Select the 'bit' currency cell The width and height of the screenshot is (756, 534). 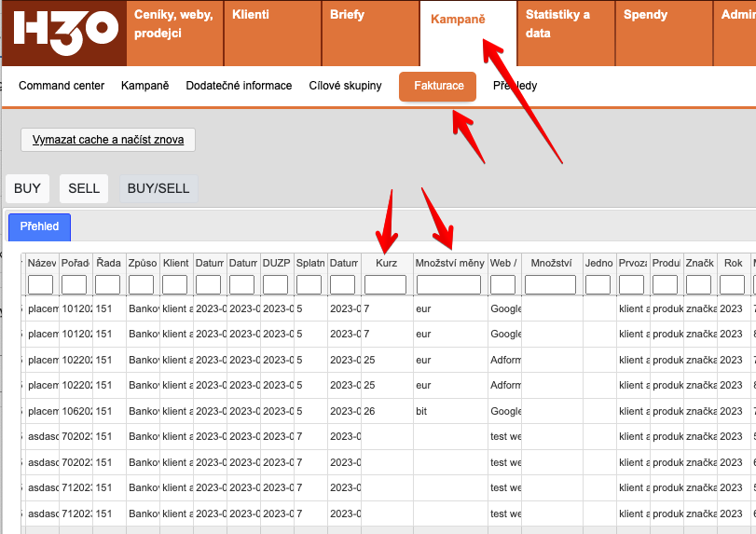click(423, 410)
